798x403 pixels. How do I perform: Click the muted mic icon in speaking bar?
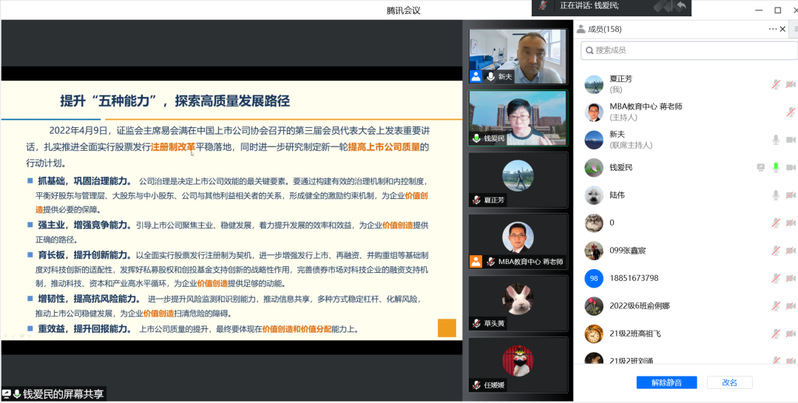point(544,6)
